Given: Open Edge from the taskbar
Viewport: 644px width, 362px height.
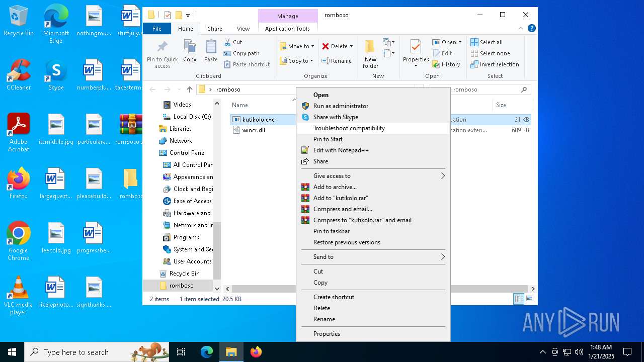Looking at the screenshot, I should click(207, 352).
